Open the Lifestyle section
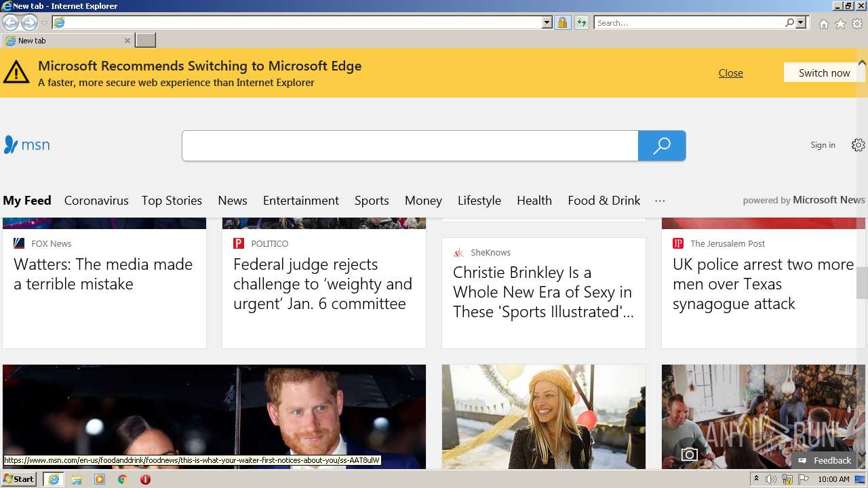 click(479, 201)
